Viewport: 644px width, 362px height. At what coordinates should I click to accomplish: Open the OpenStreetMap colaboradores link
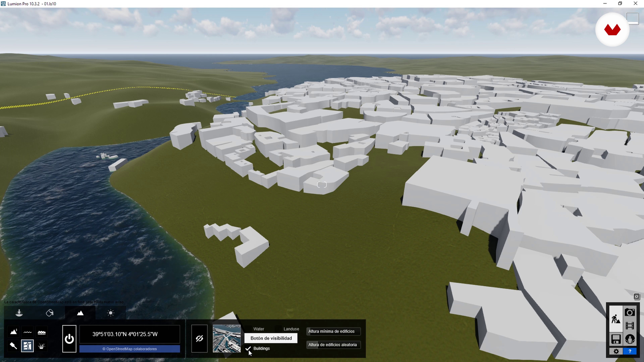[x=129, y=349]
